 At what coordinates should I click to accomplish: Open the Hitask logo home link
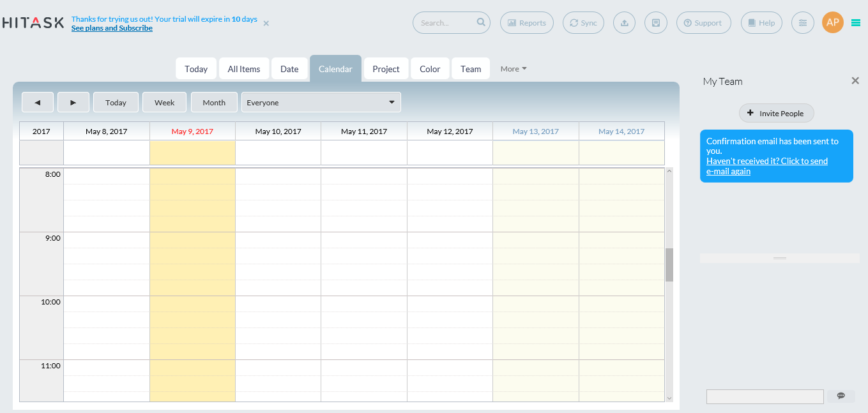[x=33, y=23]
